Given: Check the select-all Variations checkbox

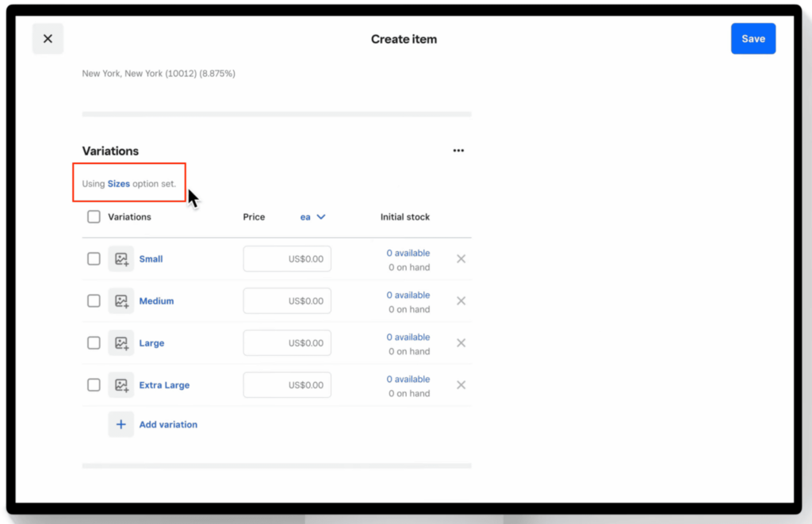Looking at the screenshot, I should click(94, 216).
